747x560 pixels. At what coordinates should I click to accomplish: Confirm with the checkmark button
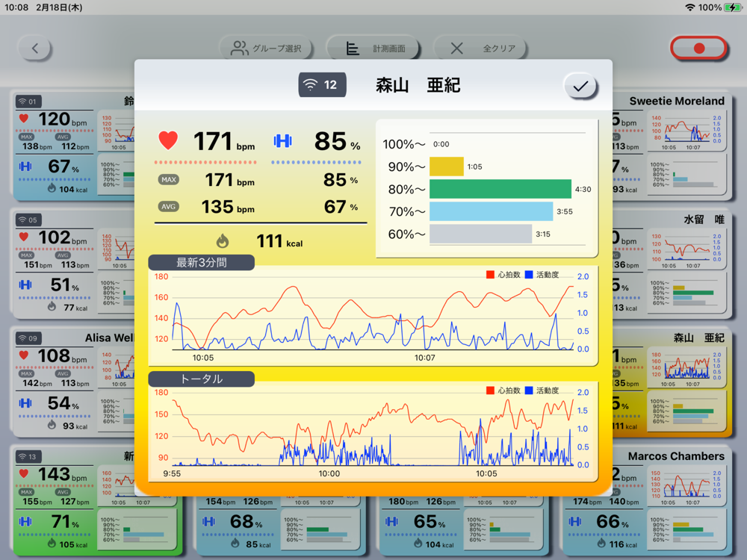[580, 87]
